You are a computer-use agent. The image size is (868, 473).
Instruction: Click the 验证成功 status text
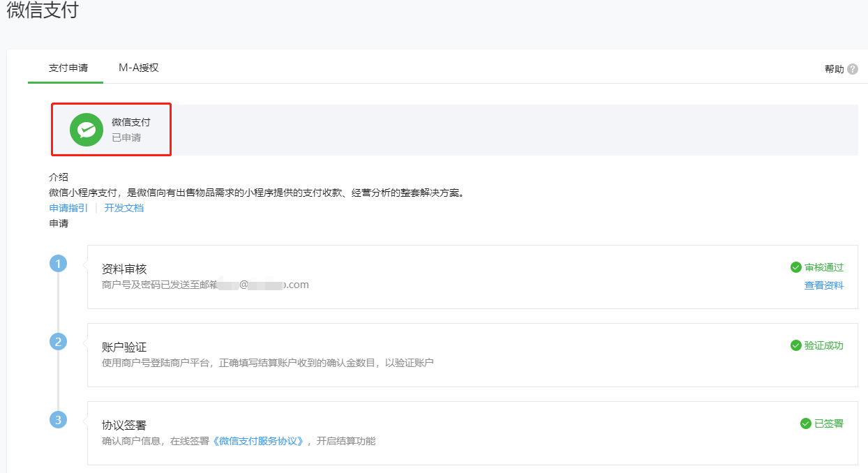click(824, 345)
